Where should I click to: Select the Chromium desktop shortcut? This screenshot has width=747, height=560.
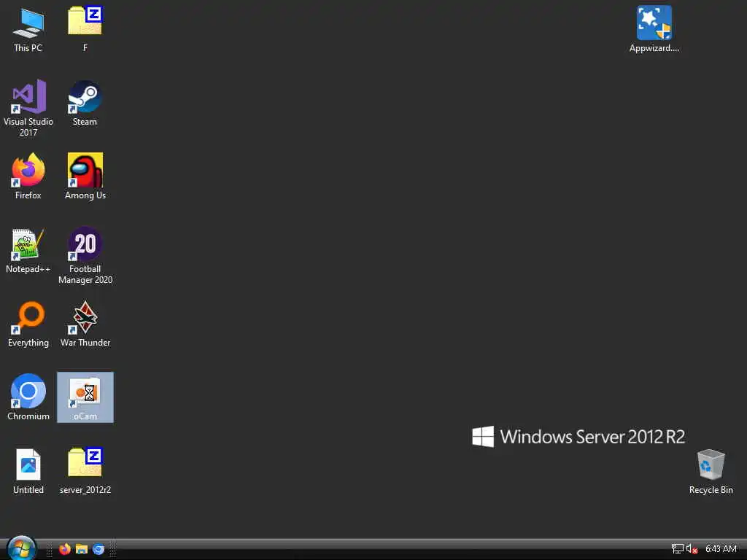pyautogui.click(x=28, y=397)
